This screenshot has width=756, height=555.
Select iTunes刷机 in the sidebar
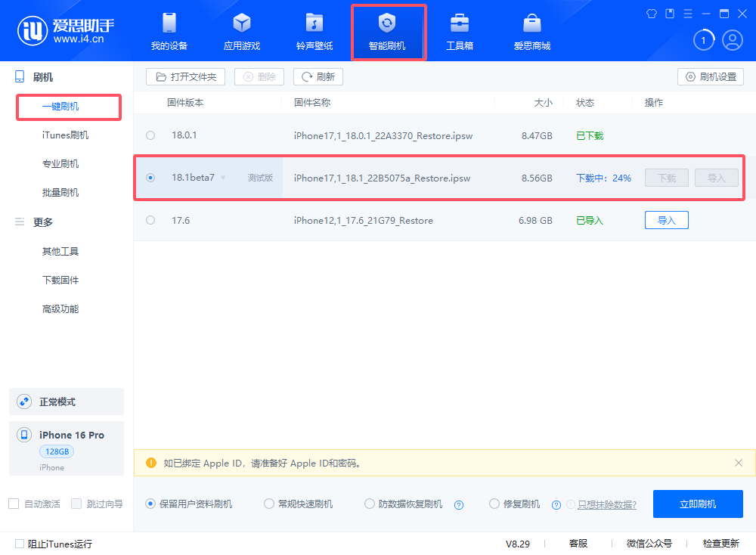(65, 135)
